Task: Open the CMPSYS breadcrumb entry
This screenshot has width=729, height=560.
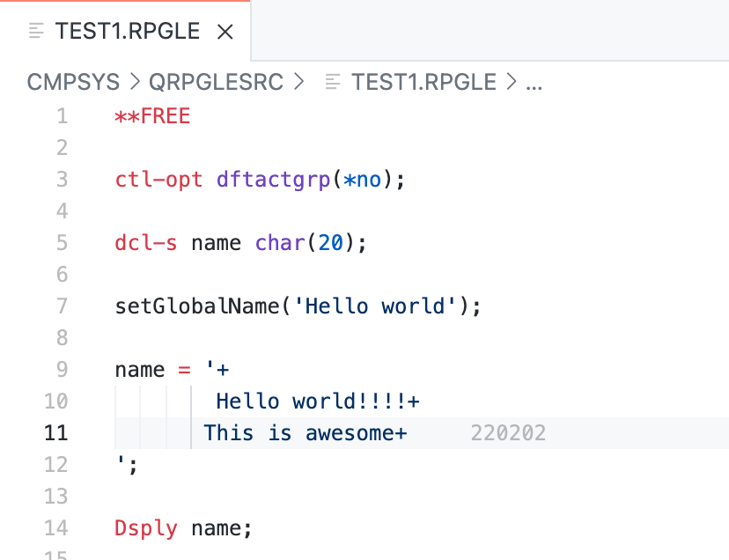Action: tap(73, 81)
